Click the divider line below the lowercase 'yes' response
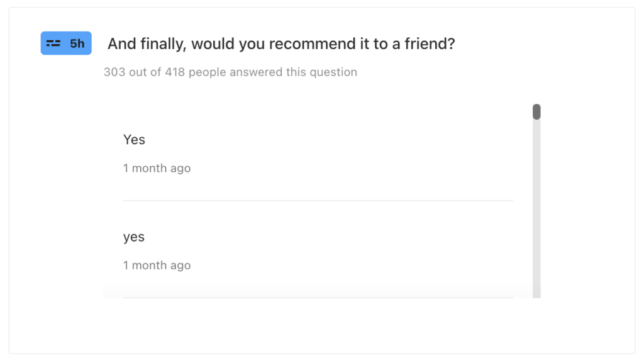 pos(318,297)
